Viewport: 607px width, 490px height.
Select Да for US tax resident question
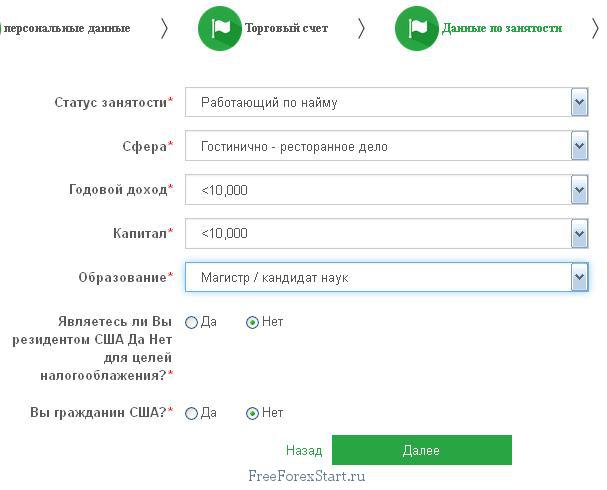(192, 323)
